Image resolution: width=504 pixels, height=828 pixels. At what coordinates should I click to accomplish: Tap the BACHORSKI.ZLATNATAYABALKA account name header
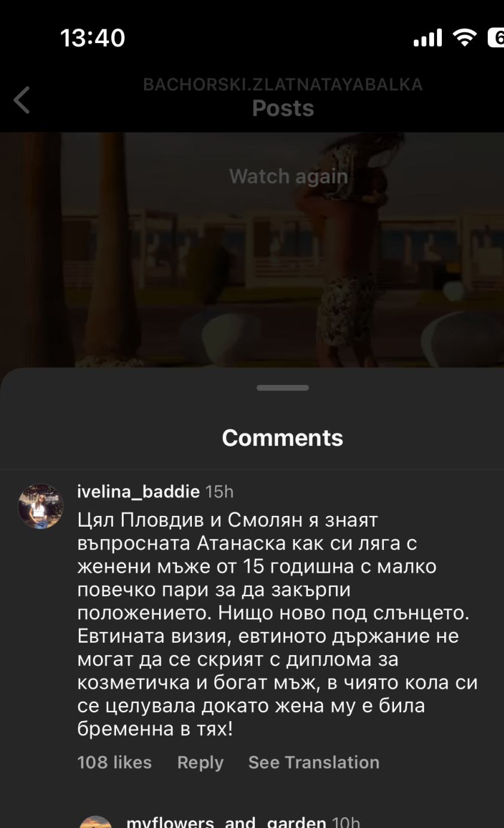tap(283, 85)
